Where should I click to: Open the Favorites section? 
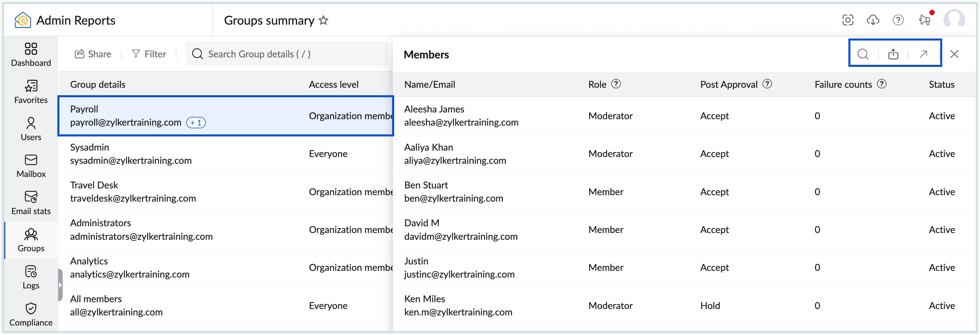click(x=30, y=92)
